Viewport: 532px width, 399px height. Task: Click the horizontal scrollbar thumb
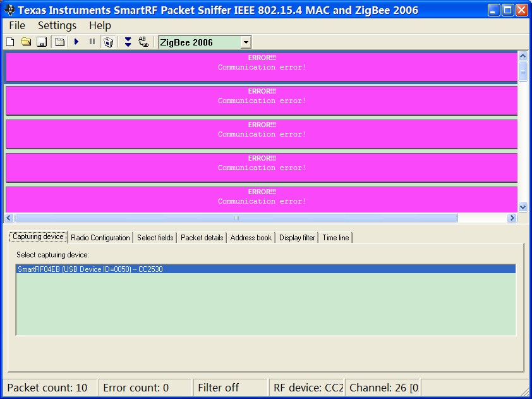pos(236,218)
